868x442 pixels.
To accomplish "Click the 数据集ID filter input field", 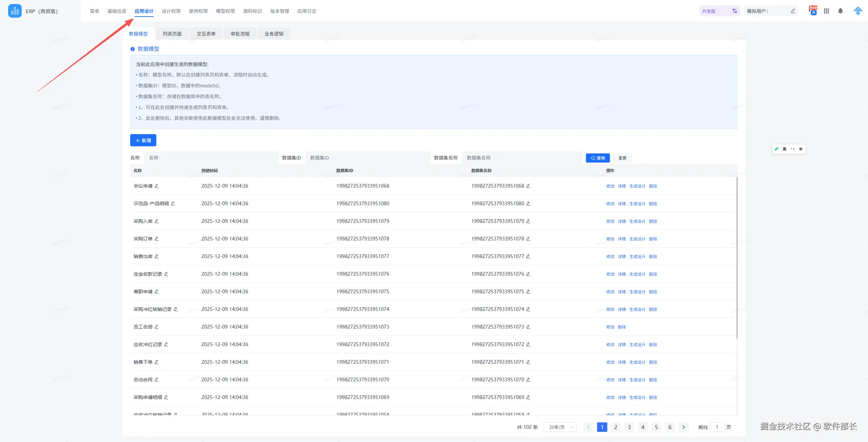I will [368, 158].
